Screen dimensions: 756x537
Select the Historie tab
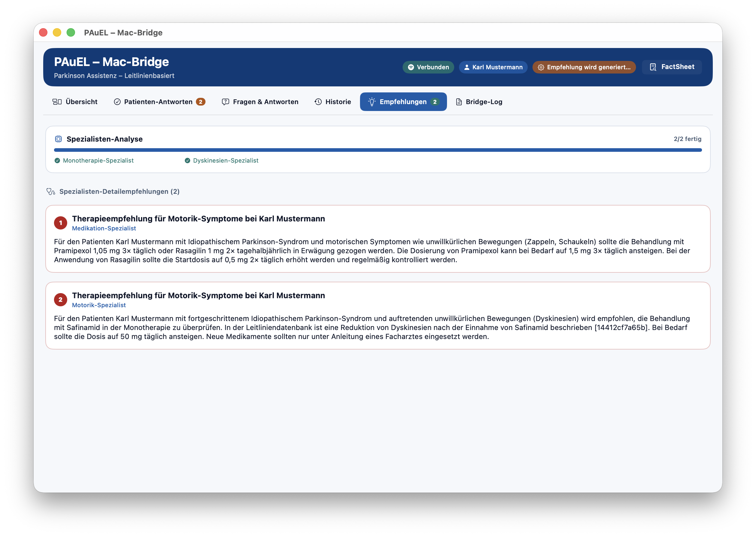[x=332, y=102]
